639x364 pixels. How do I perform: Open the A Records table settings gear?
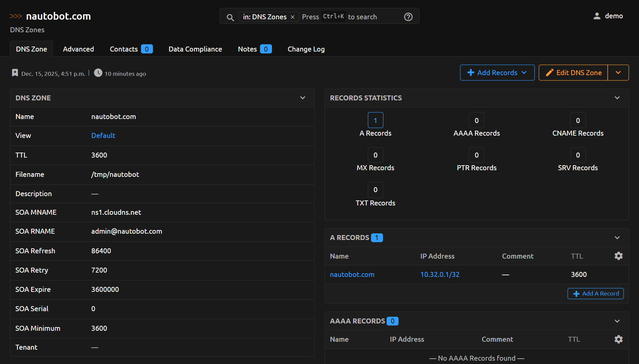click(618, 256)
